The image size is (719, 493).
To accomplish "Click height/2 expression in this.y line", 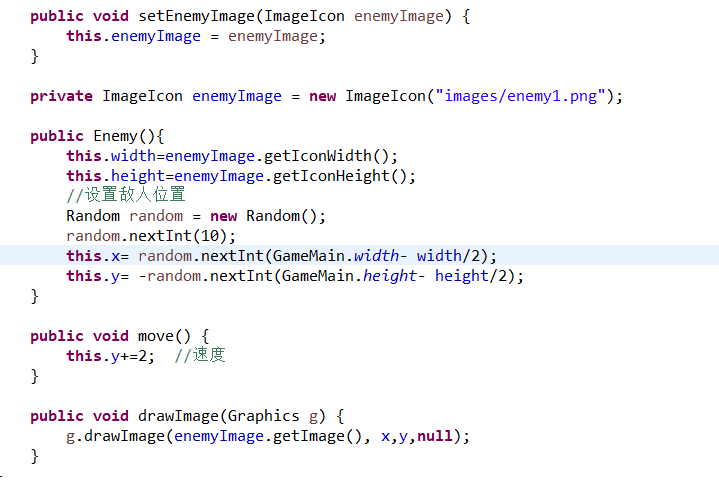I will [x=471, y=276].
